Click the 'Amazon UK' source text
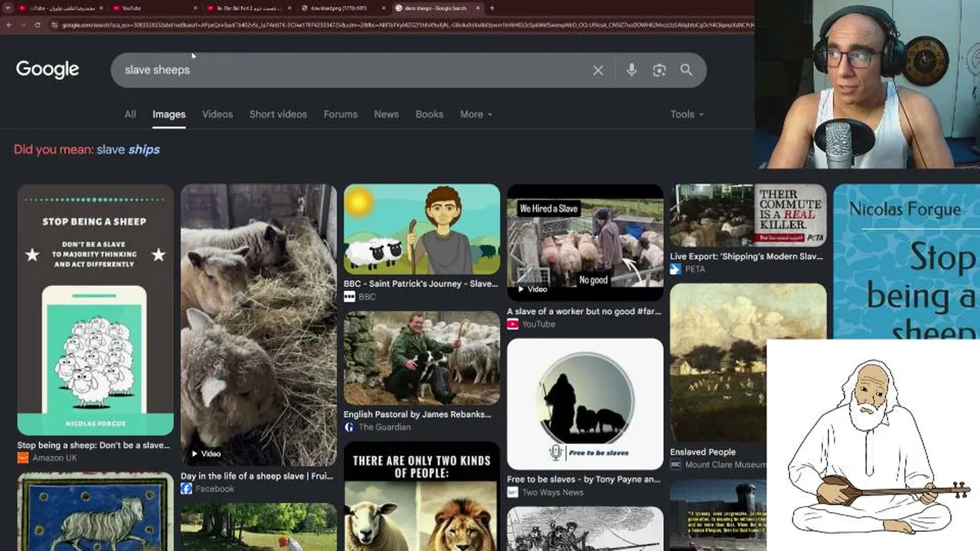 click(x=54, y=458)
